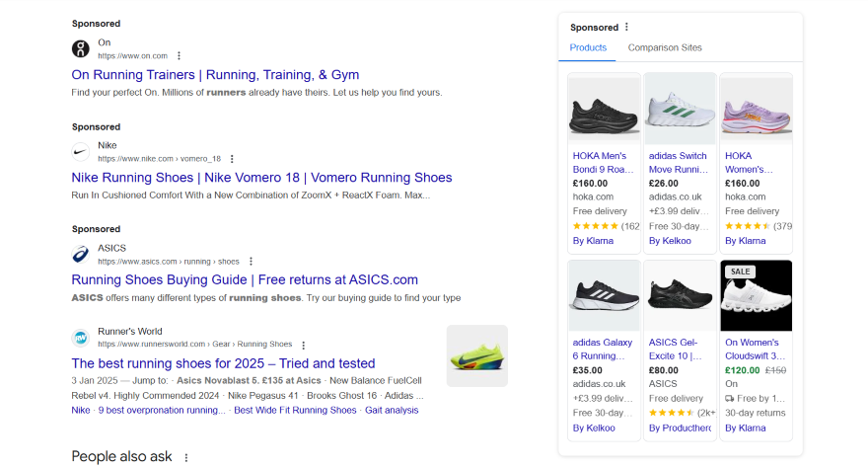Open 9 best overpronation running sitelink
Image resolution: width=868 pixels, height=468 pixels.
(x=162, y=411)
